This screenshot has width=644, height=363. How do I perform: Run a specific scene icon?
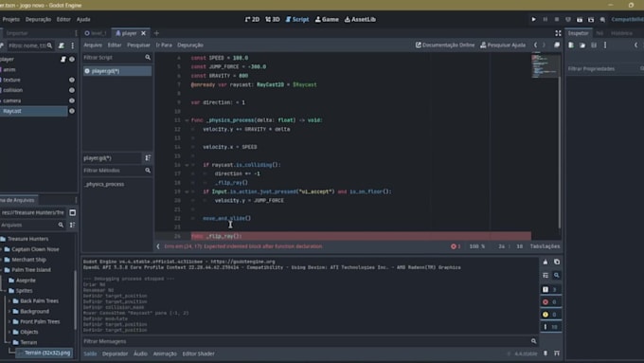click(x=591, y=19)
